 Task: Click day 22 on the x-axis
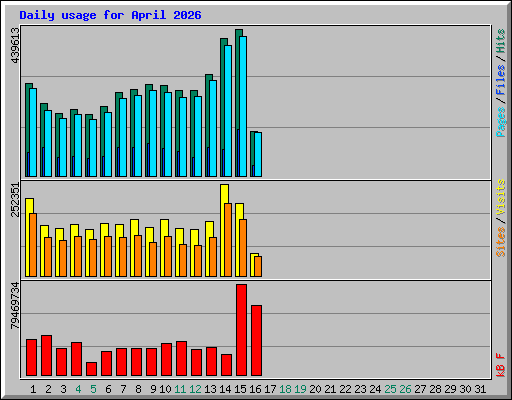[x=345, y=389]
